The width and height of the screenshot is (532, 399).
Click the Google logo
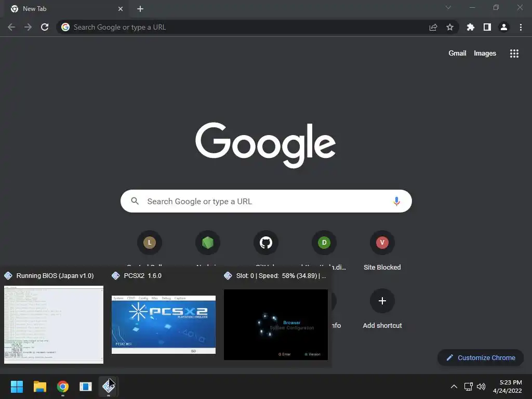[x=265, y=145]
